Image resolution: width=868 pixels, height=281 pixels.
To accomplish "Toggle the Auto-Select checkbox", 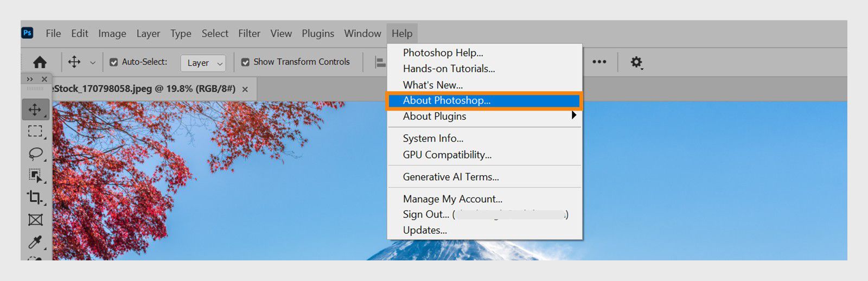I will [114, 62].
